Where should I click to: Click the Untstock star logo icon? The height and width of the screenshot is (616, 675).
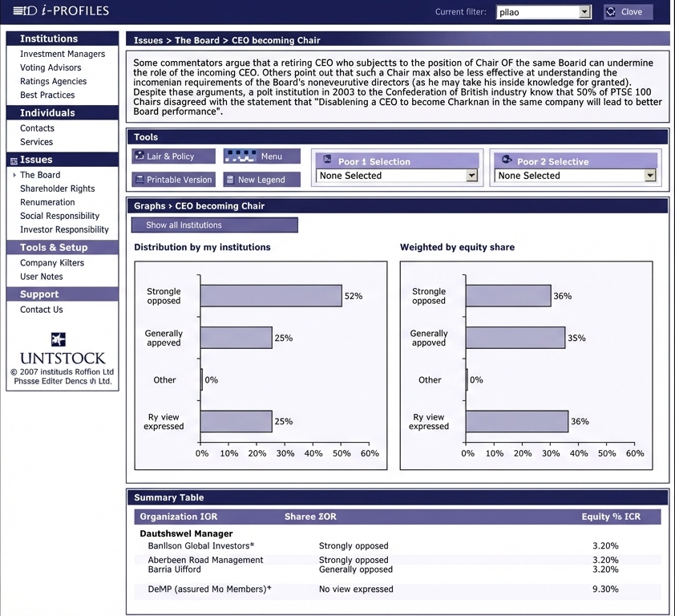pos(59,339)
